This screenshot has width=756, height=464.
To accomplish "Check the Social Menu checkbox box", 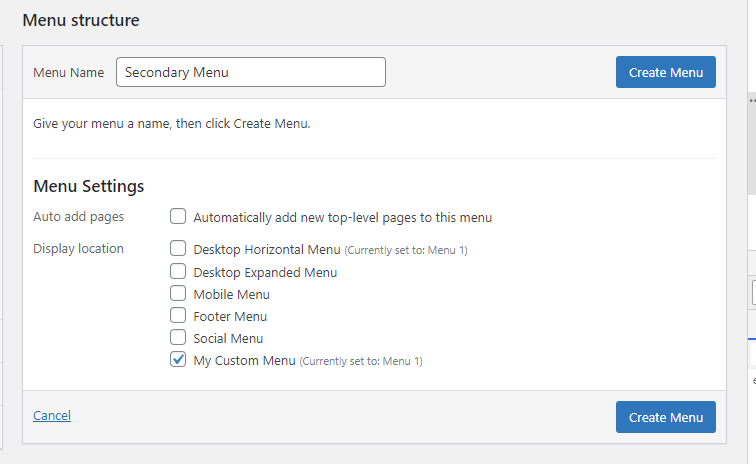I will (x=178, y=338).
